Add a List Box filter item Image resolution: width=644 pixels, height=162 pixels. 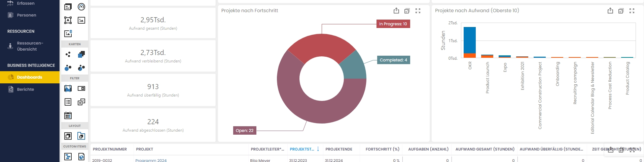tap(68, 102)
